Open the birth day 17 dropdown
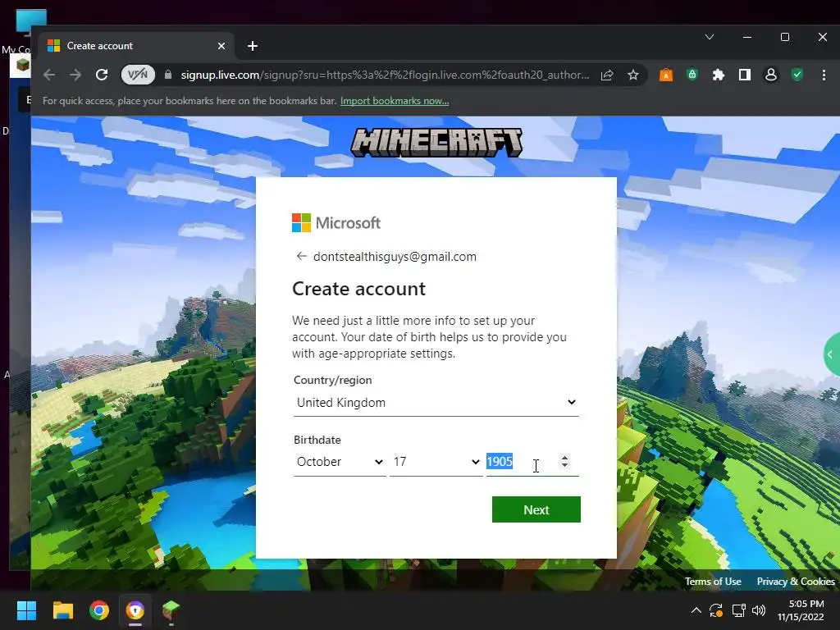The height and width of the screenshot is (630, 840). [x=436, y=462]
